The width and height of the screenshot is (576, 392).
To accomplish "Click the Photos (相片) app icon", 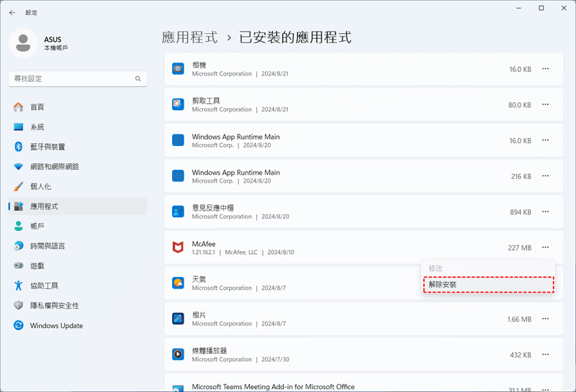I will (178, 319).
